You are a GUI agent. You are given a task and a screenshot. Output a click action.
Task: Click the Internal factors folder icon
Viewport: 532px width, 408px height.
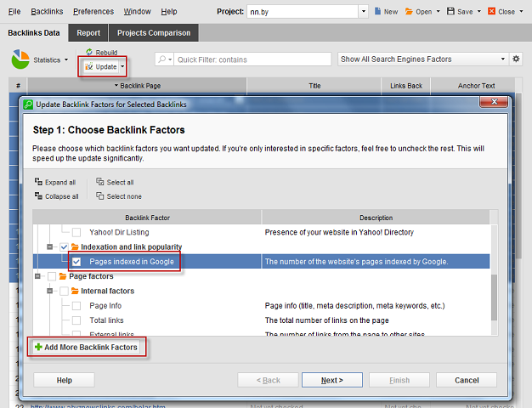tap(75, 291)
